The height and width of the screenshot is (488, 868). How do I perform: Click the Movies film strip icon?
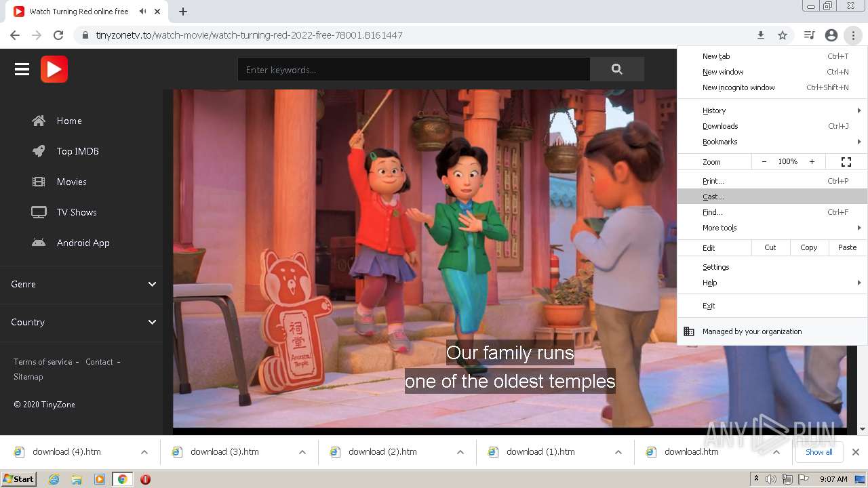point(39,182)
